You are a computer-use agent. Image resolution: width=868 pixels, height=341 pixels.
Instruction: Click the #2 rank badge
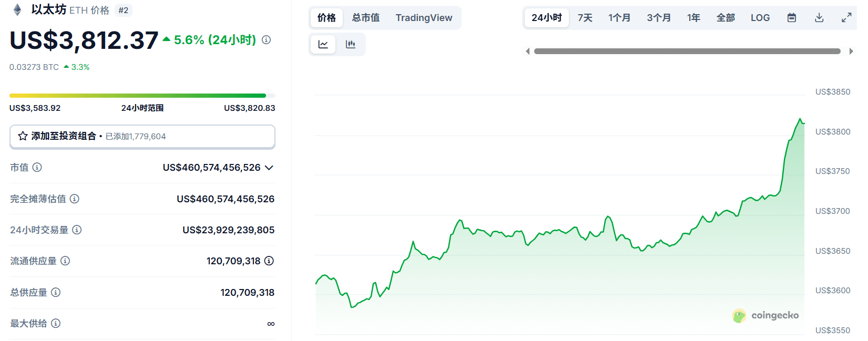point(124,11)
